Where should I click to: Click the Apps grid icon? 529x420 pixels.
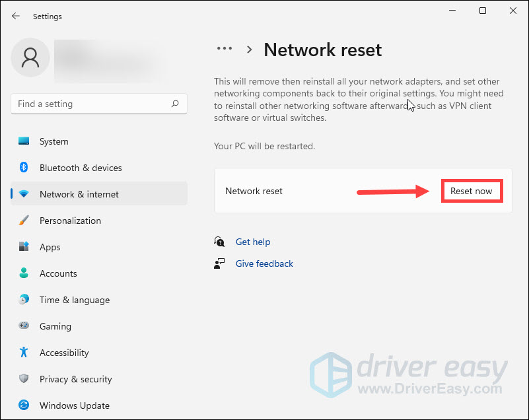tap(24, 247)
